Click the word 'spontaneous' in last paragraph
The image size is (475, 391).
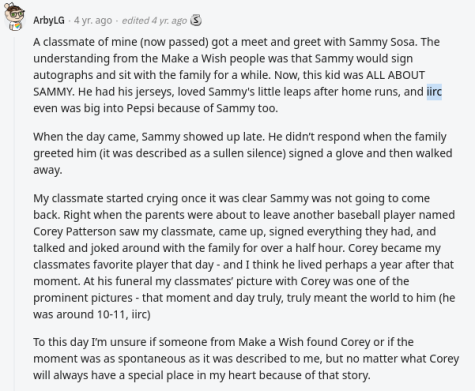point(156,359)
